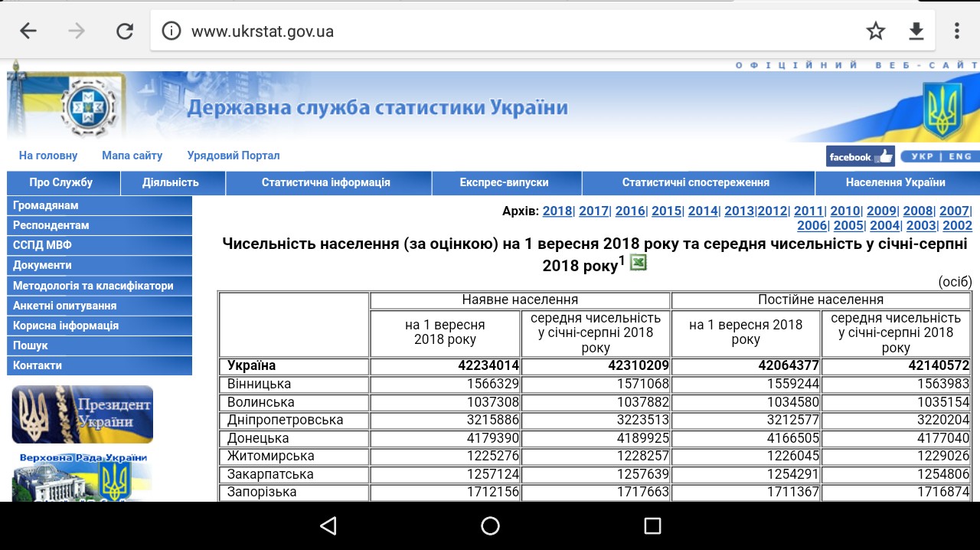Open Урядовий Портал link

(x=234, y=156)
